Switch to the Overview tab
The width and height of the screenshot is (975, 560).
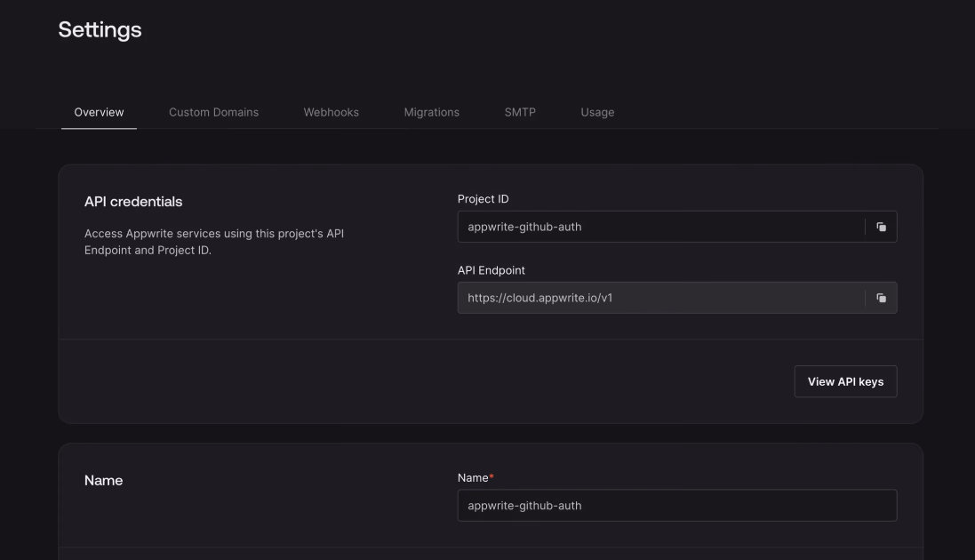99,113
